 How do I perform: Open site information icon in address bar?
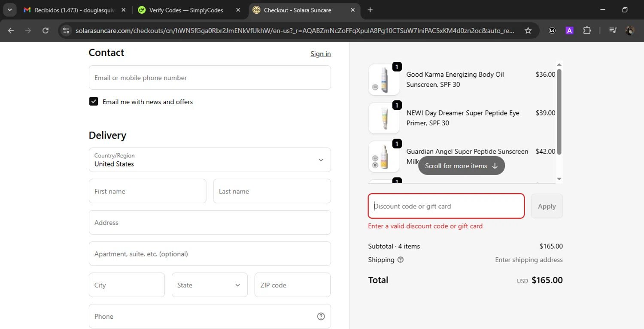click(x=66, y=30)
